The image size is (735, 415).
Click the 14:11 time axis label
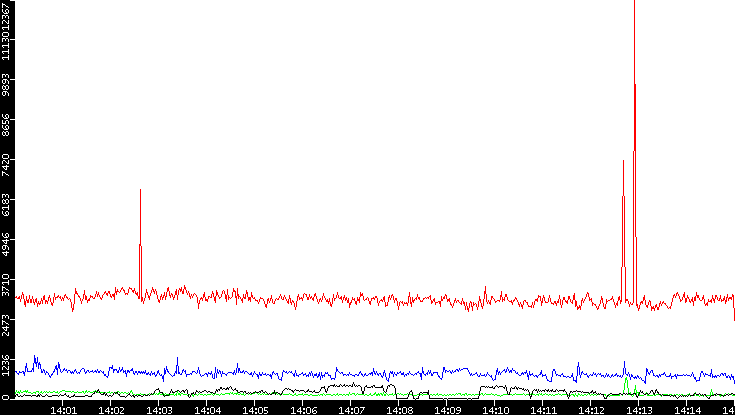(x=542, y=410)
